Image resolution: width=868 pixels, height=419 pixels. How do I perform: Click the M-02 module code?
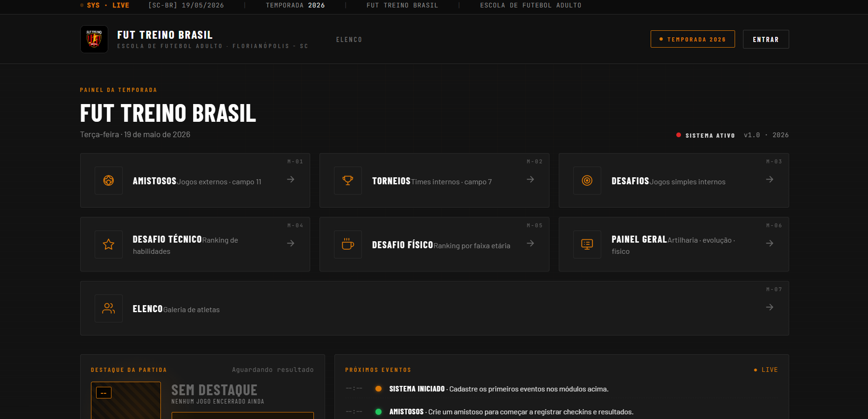pos(535,161)
